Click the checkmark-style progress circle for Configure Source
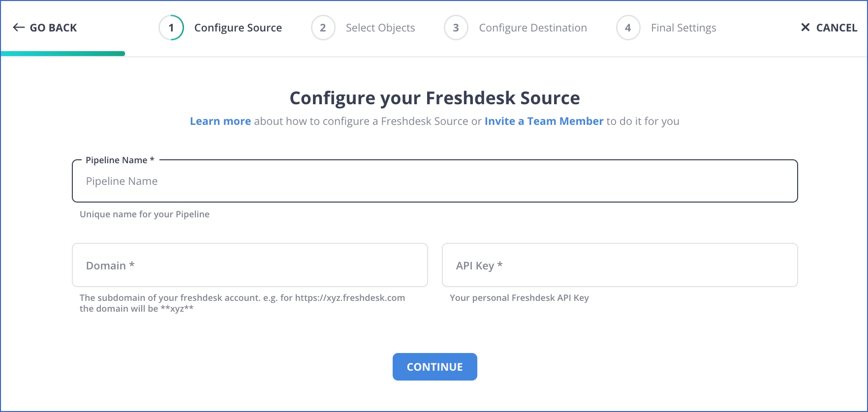 (x=171, y=28)
